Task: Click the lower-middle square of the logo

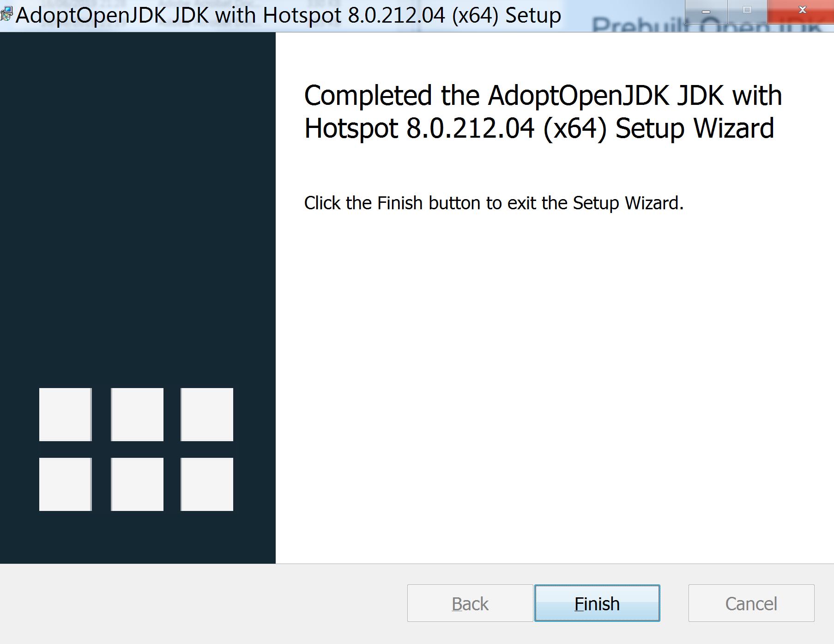Action: click(137, 484)
